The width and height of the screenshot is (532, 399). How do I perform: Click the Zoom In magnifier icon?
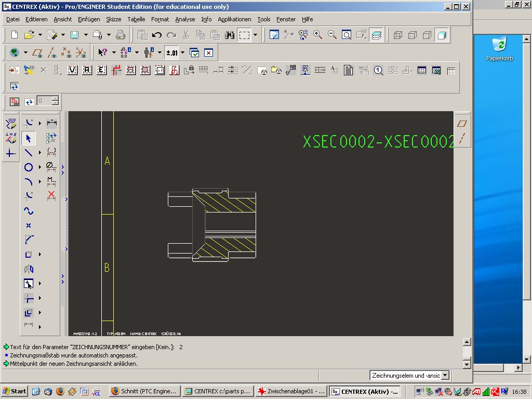317,35
